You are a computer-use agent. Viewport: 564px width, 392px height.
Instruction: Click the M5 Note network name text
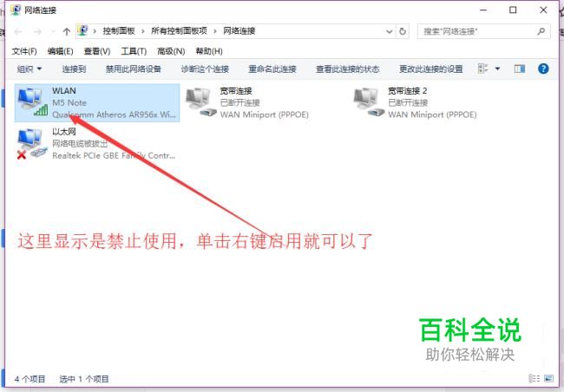coord(69,103)
